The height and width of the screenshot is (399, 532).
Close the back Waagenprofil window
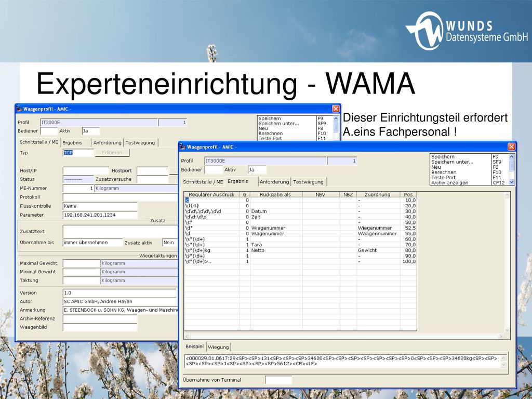(x=336, y=109)
